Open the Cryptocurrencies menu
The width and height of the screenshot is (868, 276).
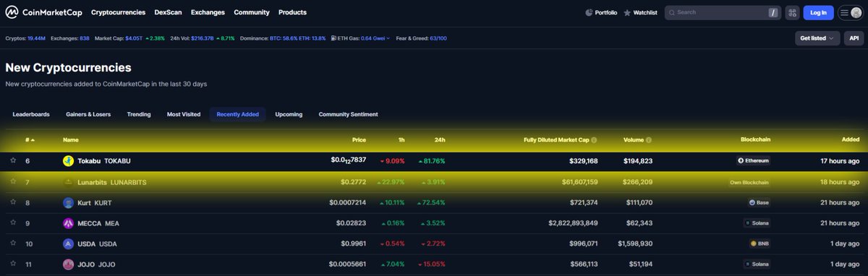[x=118, y=12]
